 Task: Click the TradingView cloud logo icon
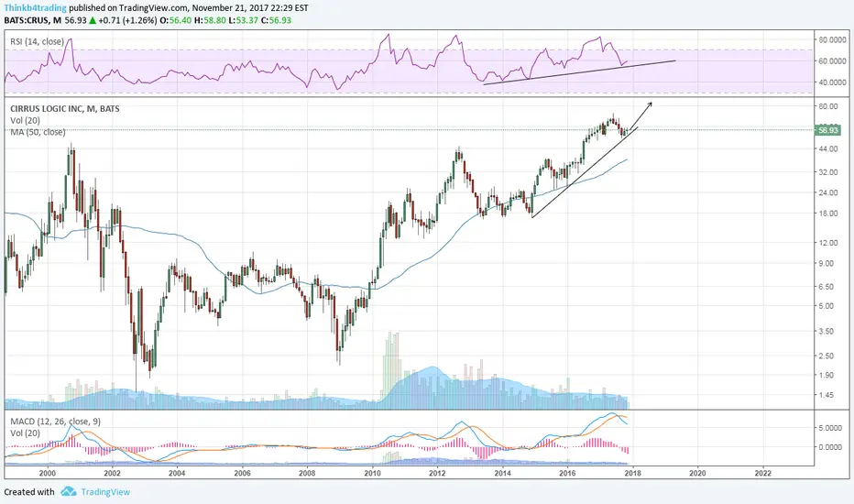69,491
